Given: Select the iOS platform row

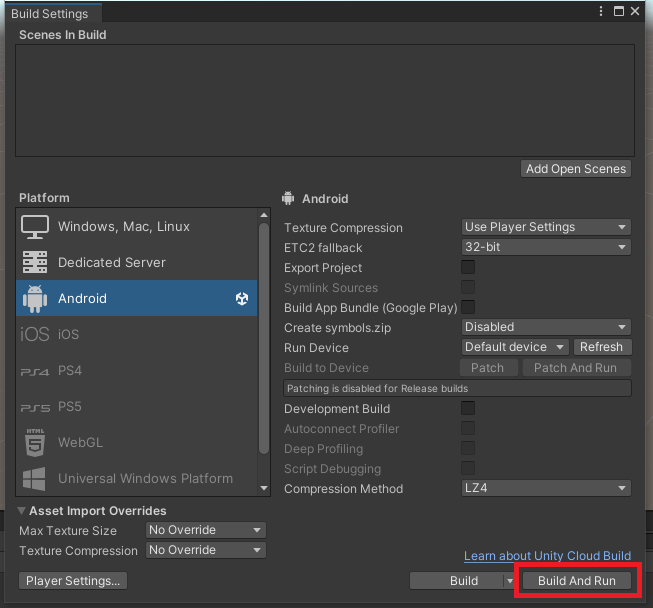Looking at the screenshot, I should point(137,334).
